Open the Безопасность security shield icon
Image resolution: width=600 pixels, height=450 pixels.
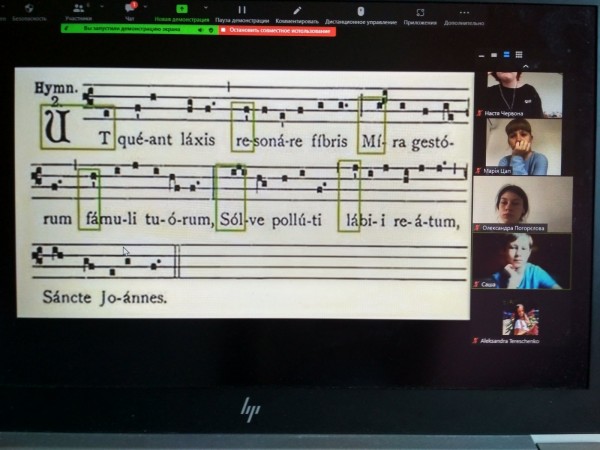29,8
